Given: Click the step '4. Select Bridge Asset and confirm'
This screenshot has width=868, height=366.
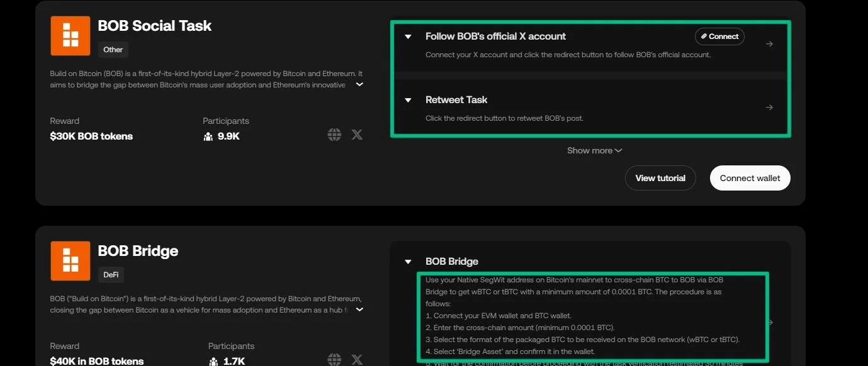Looking at the screenshot, I should point(510,351).
